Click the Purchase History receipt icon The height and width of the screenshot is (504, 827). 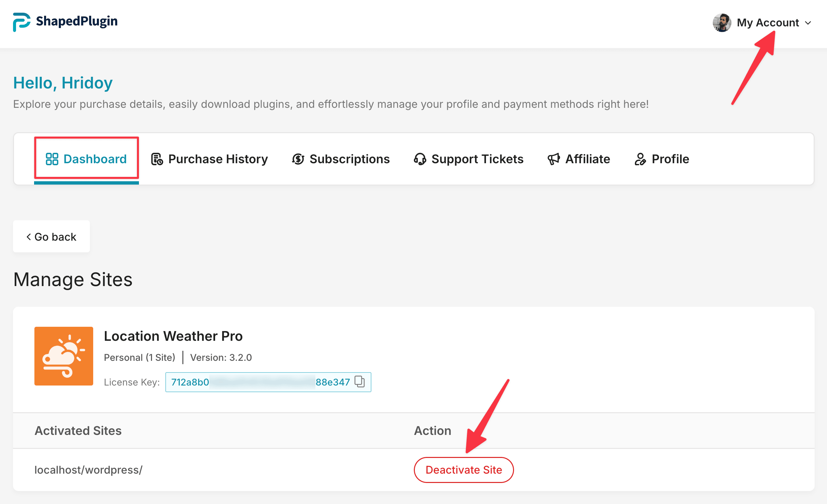(157, 159)
